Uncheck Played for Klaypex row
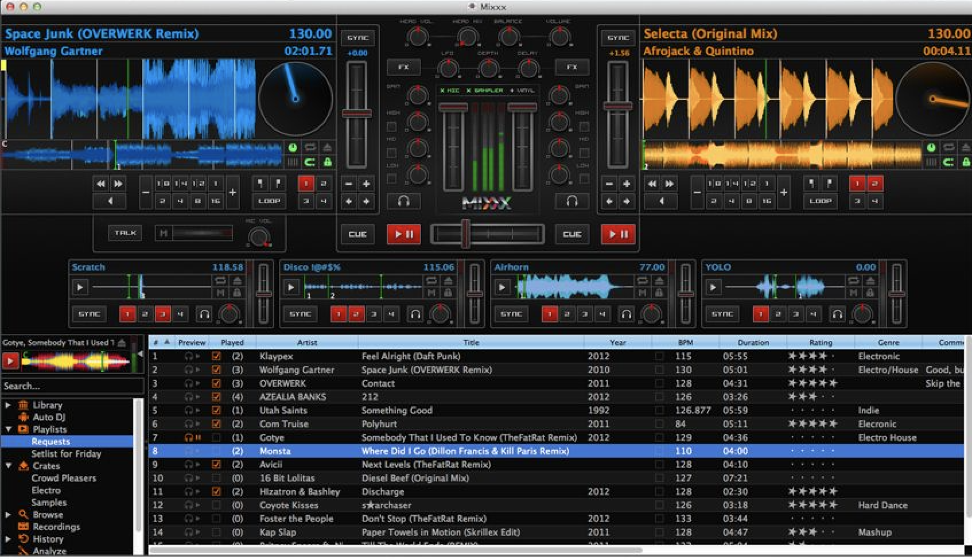The height and width of the screenshot is (560, 972). [216, 356]
